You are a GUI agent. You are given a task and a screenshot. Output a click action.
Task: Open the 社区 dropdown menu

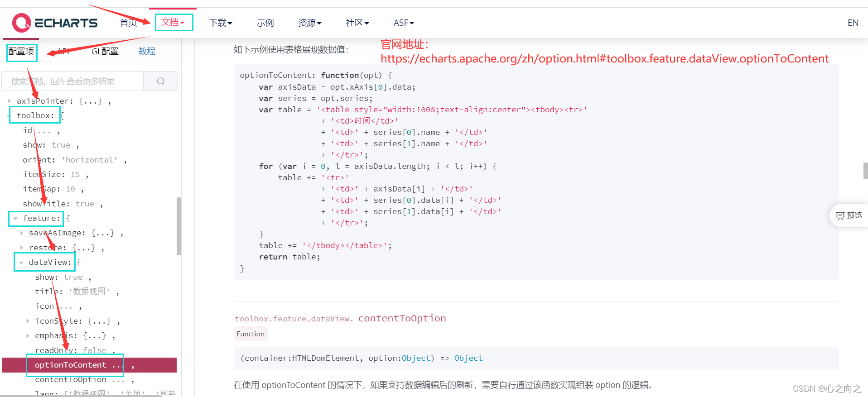pyautogui.click(x=357, y=23)
